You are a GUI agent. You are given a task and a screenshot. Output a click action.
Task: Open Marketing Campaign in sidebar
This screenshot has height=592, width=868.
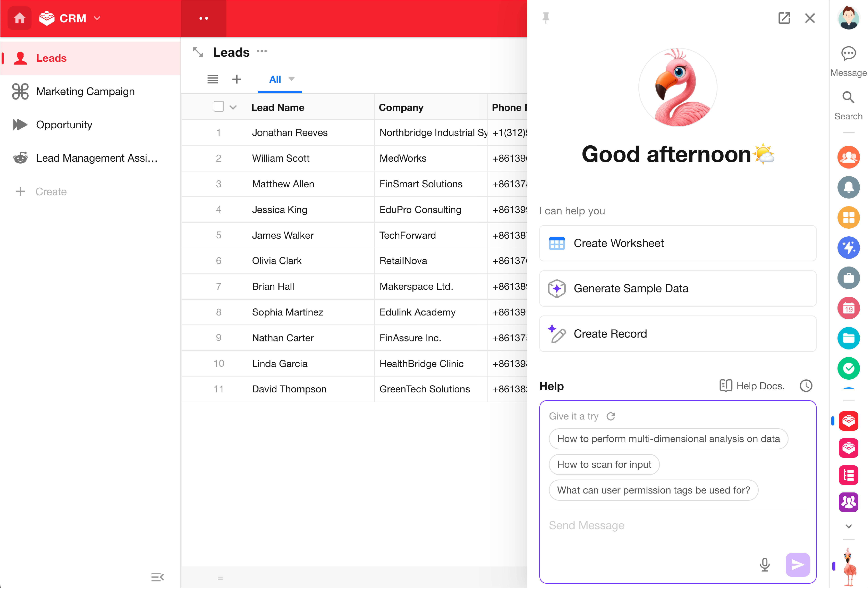click(x=85, y=92)
